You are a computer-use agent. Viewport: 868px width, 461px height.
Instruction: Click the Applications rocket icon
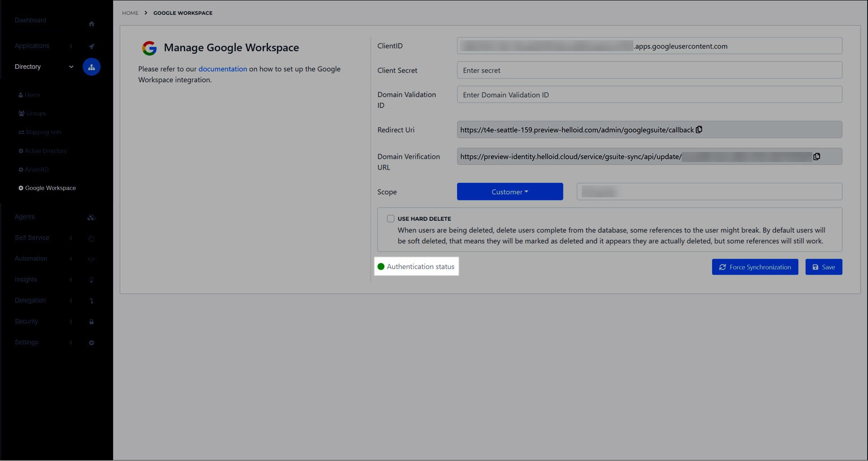(91, 46)
